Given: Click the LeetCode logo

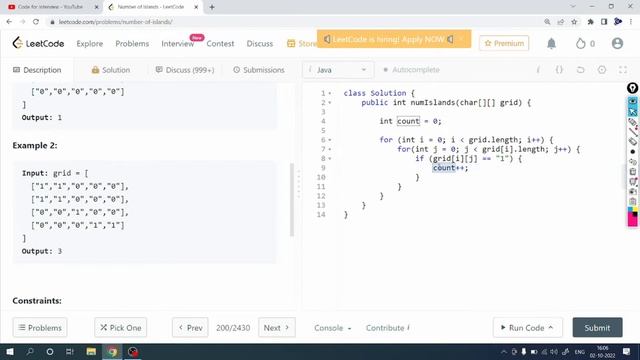Looking at the screenshot, I should coord(38,43).
